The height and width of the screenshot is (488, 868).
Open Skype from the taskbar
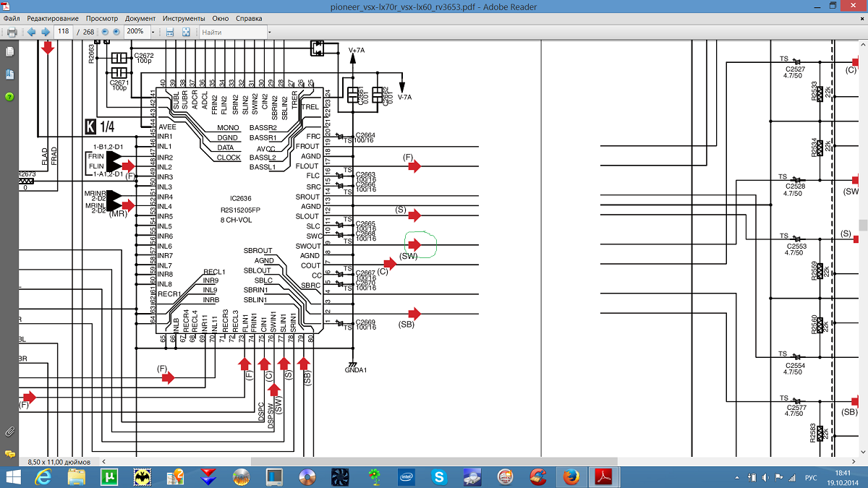[438, 476]
